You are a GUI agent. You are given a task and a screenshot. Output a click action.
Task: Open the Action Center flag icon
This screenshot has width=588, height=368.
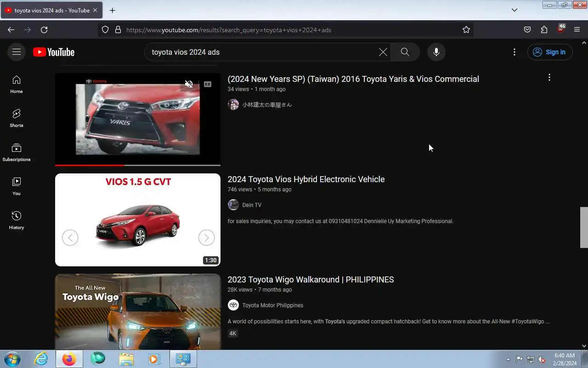click(519, 359)
